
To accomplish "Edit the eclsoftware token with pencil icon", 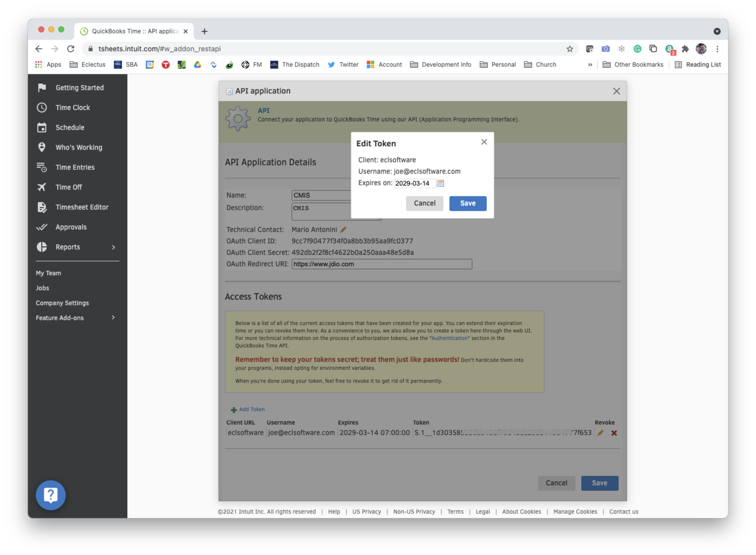I will pyautogui.click(x=600, y=433).
